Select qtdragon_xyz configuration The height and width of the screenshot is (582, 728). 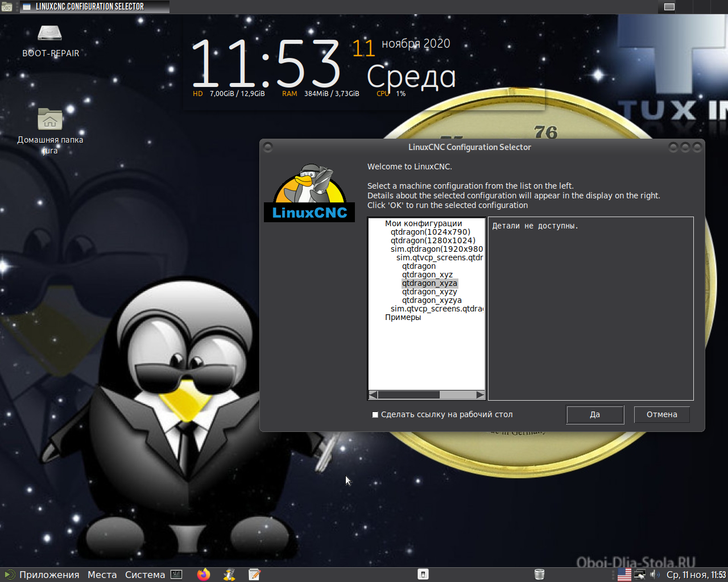427,275
